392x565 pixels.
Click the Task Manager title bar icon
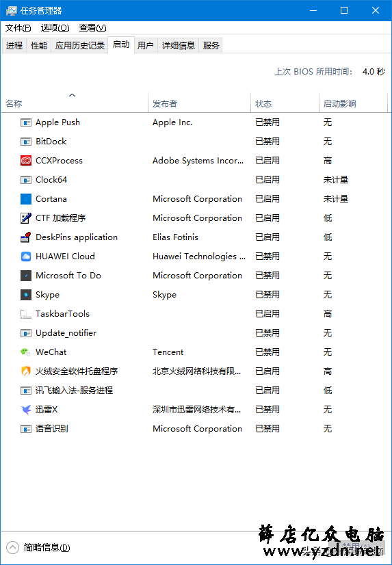[11, 10]
